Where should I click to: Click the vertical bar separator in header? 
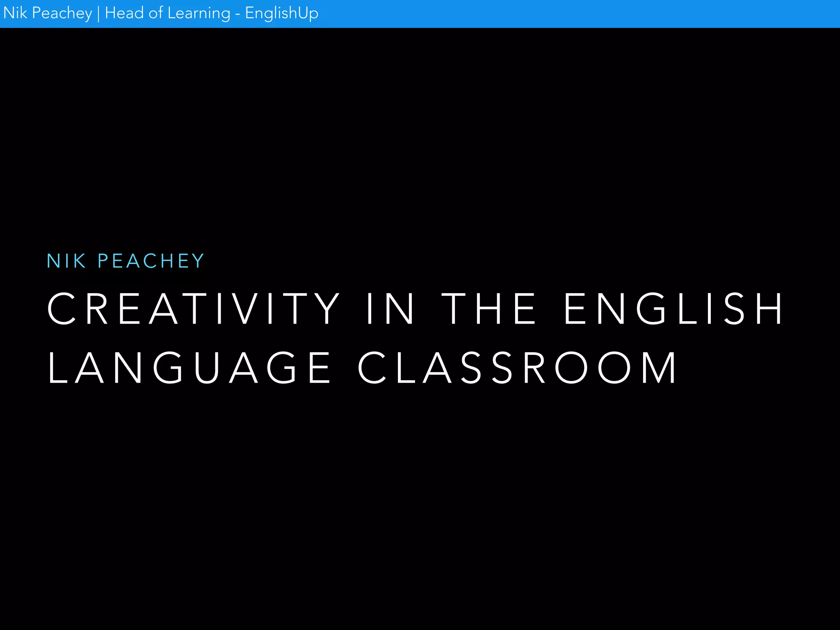coord(98,14)
